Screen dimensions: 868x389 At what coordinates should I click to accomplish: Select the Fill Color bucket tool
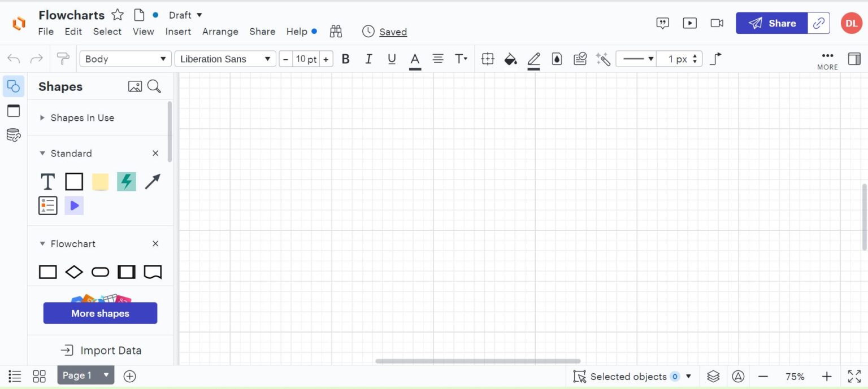pos(510,59)
